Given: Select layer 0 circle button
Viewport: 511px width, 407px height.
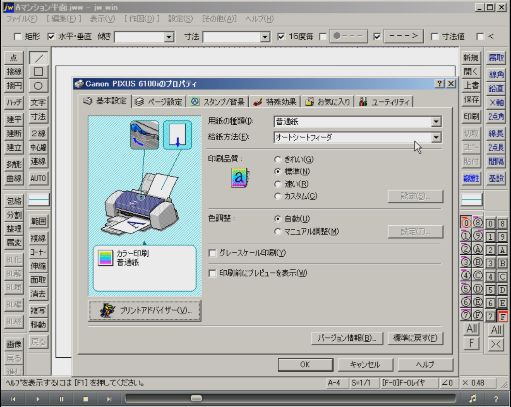Looking at the screenshot, I should click(x=466, y=223).
